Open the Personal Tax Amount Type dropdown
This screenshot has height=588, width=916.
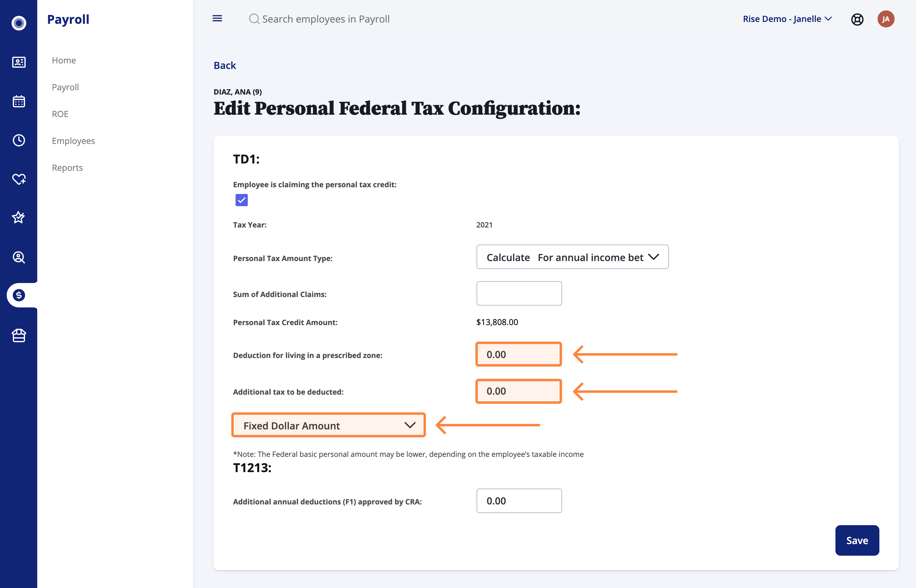click(572, 257)
